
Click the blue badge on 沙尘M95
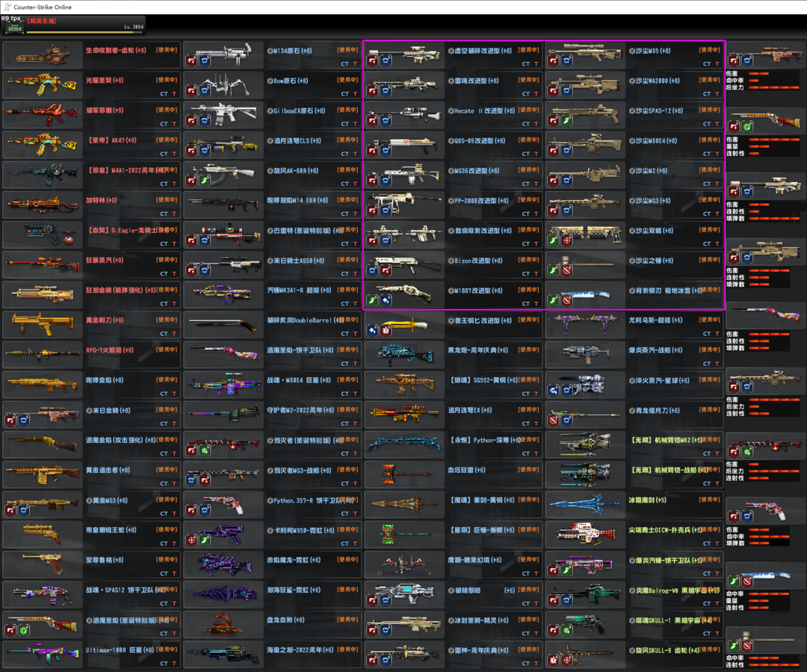(x=566, y=61)
